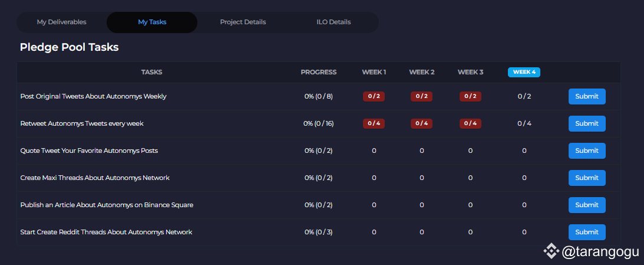Image resolution: width=644 pixels, height=265 pixels.
Task: Click the WEEK 4 column badge
Action: pyautogui.click(x=524, y=72)
